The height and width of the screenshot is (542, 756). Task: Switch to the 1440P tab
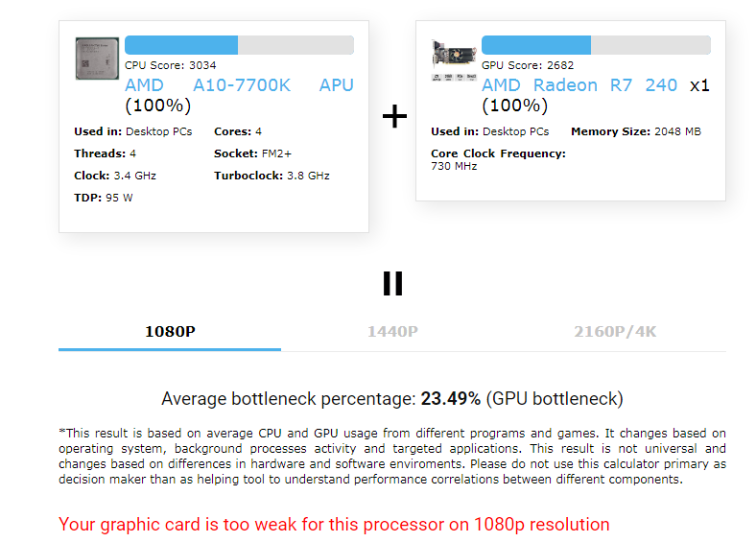(392, 332)
